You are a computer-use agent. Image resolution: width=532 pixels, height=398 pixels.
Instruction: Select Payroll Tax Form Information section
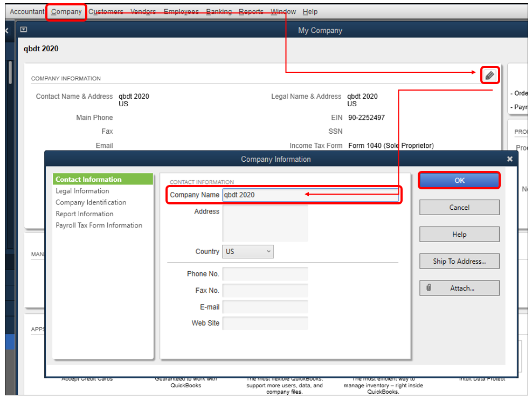(99, 225)
